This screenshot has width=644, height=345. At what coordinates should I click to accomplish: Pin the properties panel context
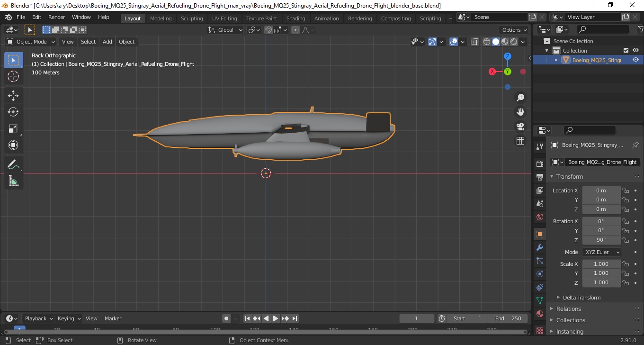coord(635,145)
